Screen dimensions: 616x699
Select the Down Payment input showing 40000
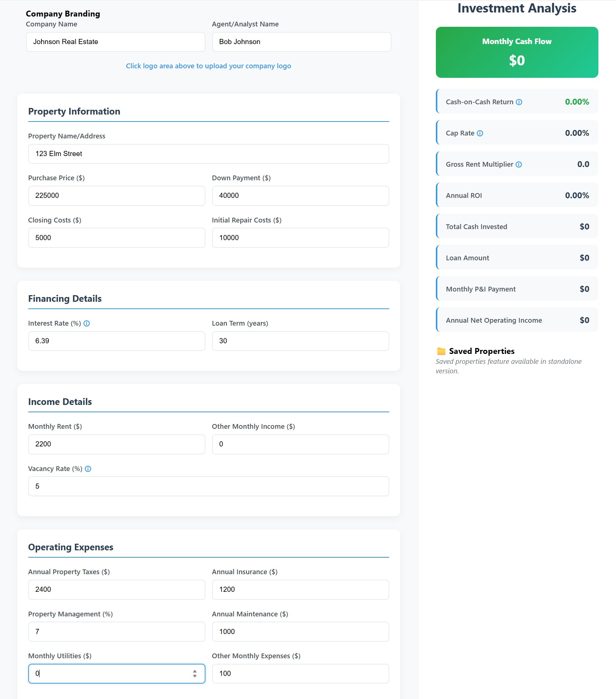pyautogui.click(x=300, y=196)
